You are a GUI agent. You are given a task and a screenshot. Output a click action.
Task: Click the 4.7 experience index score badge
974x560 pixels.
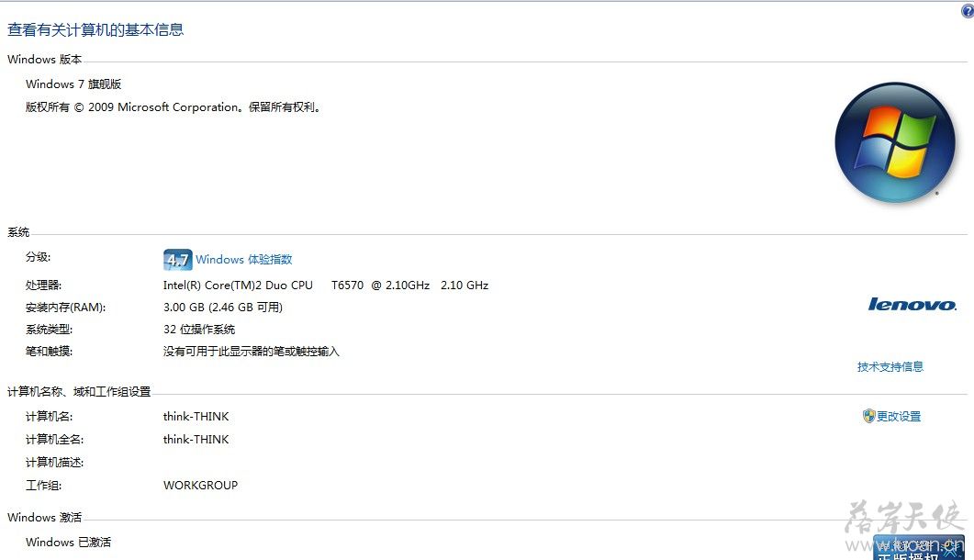(178, 260)
